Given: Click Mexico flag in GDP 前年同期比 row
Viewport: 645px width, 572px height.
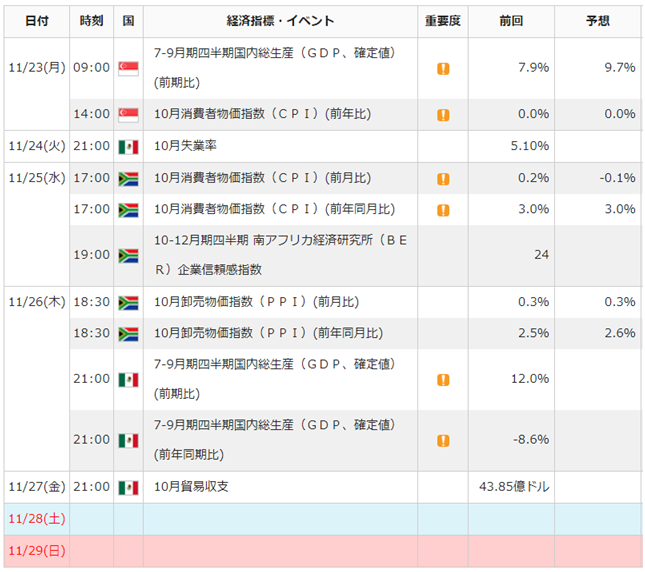Looking at the screenshot, I should 128,440.
